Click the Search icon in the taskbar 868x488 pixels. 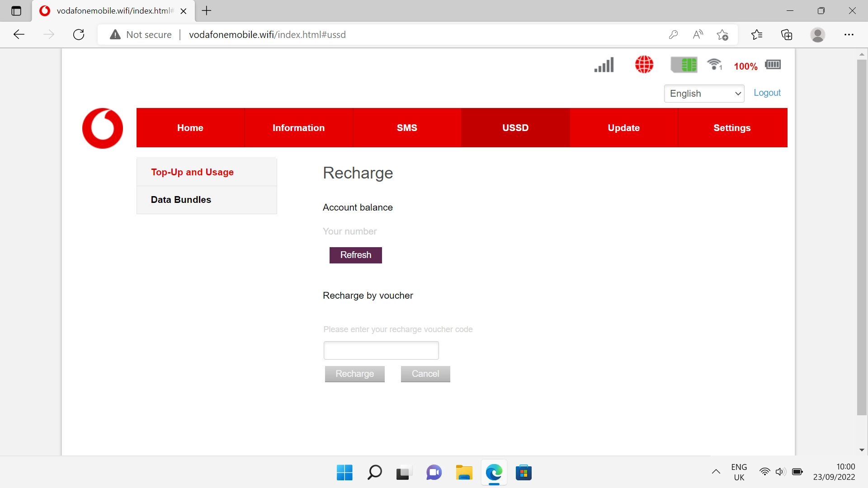(374, 473)
